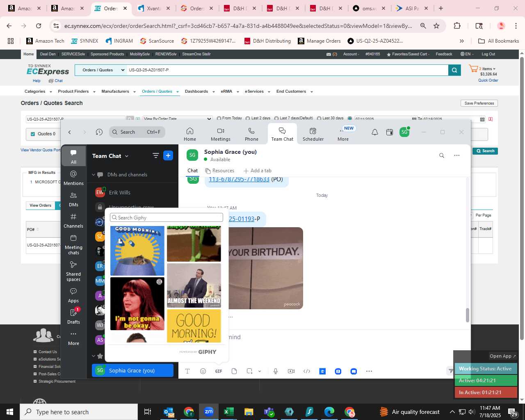525x420 pixels.
Task: Open Excel from the taskbar
Action: [x=228, y=412]
